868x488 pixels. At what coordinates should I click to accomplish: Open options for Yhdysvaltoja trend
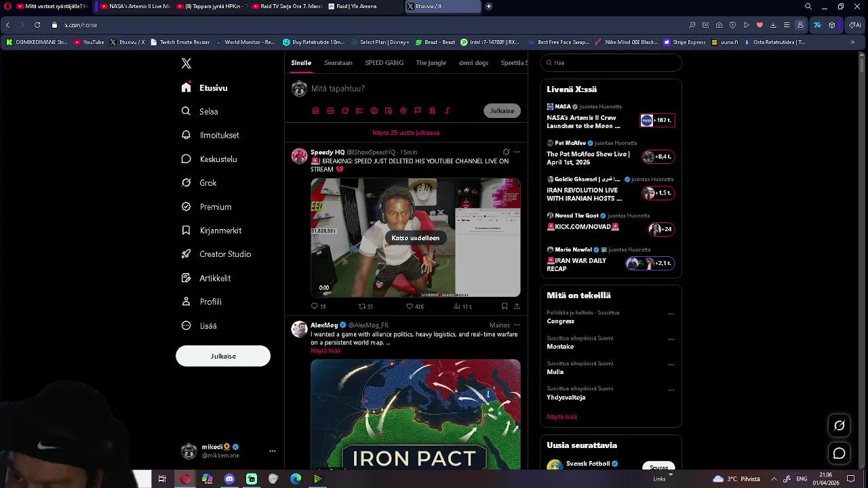pos(671,390)
